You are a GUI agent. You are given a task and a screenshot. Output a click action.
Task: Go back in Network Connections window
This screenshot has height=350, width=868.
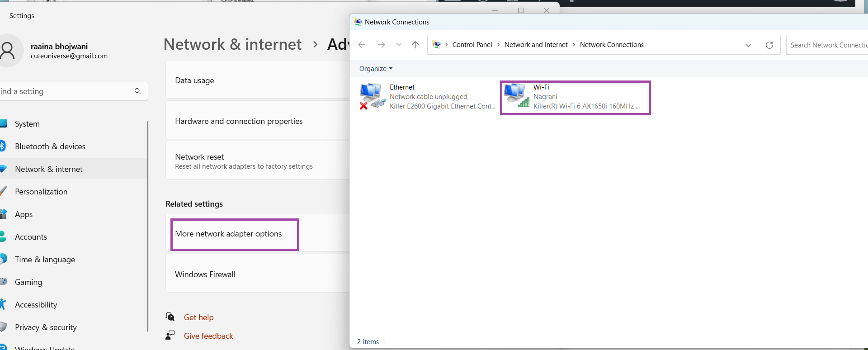(362, 45)
